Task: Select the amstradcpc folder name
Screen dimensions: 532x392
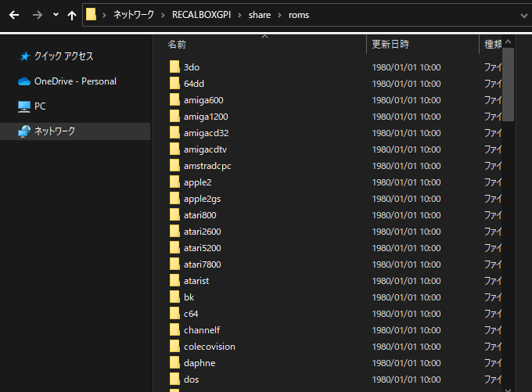Action: 207,166
